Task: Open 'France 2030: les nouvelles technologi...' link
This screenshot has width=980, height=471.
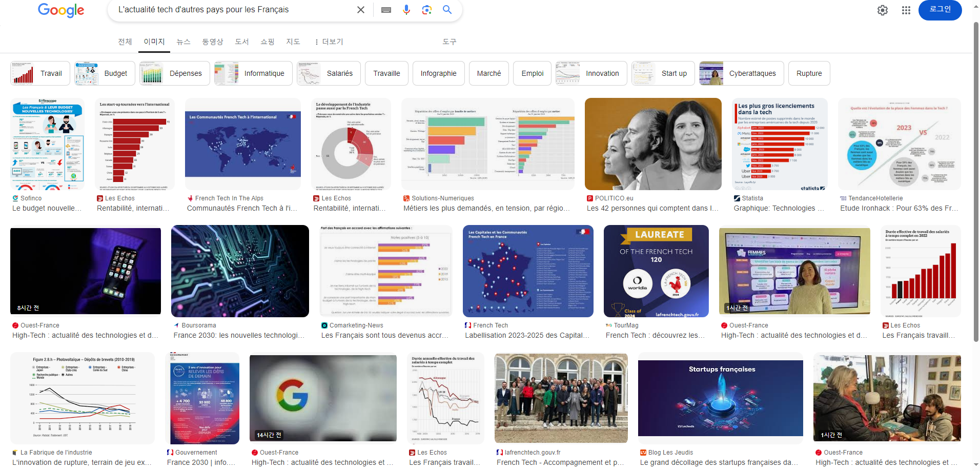Action: (239, 335)
